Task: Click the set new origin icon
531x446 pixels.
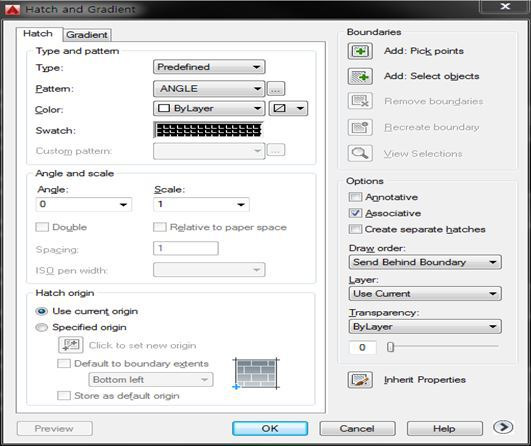Action: pos(70,345)
